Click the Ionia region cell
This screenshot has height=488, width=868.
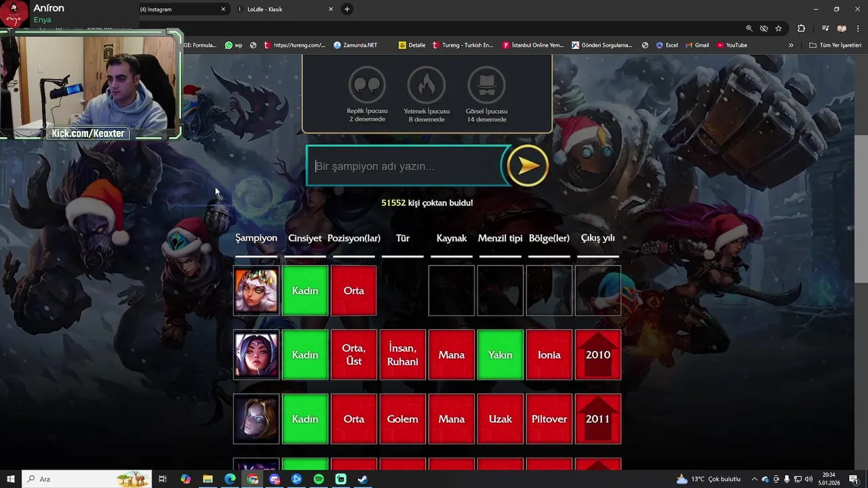(x=549, y=354)
